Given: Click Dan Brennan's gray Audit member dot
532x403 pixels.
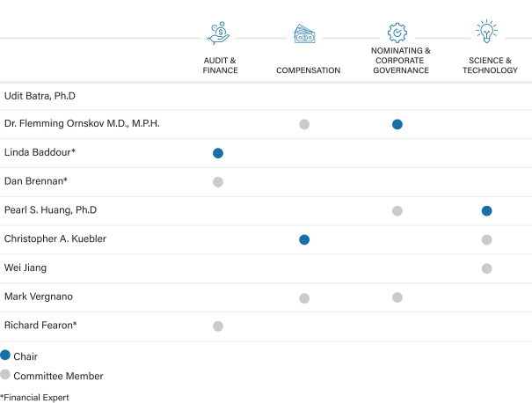Looking at the screenshot, I should click(x=218, y=182).
